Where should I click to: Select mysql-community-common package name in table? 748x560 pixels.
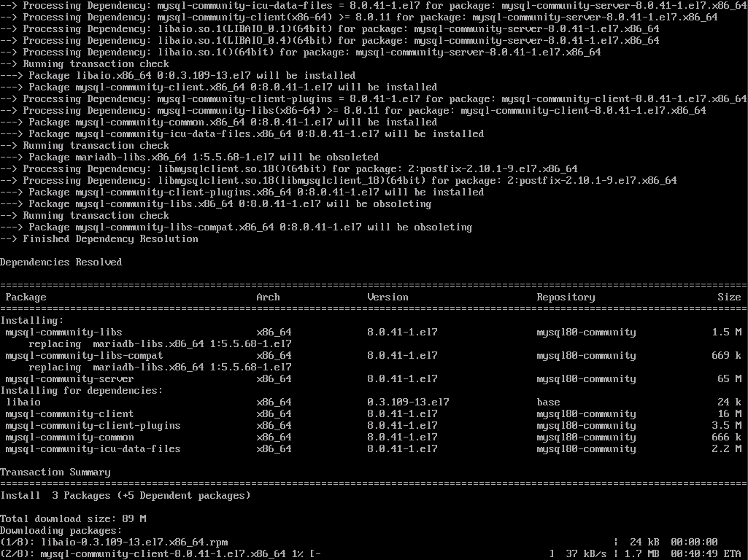point(69,437)
